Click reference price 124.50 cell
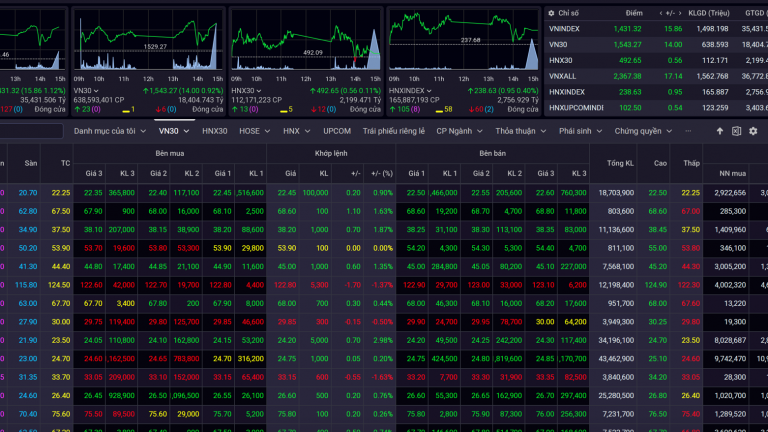The image size is (768, 432). (59, 285)
